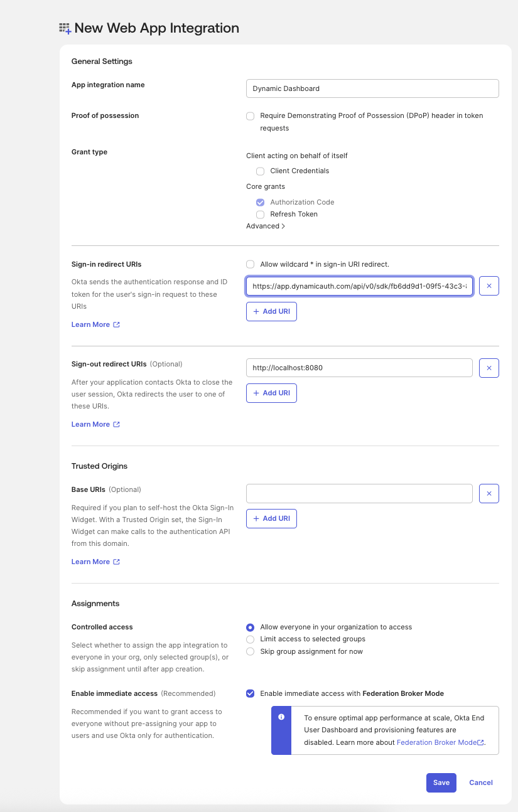Remove the sign-out redirect URI localhost entry
The height and width of the screenshot is (812, 518).
pos(488,368)
